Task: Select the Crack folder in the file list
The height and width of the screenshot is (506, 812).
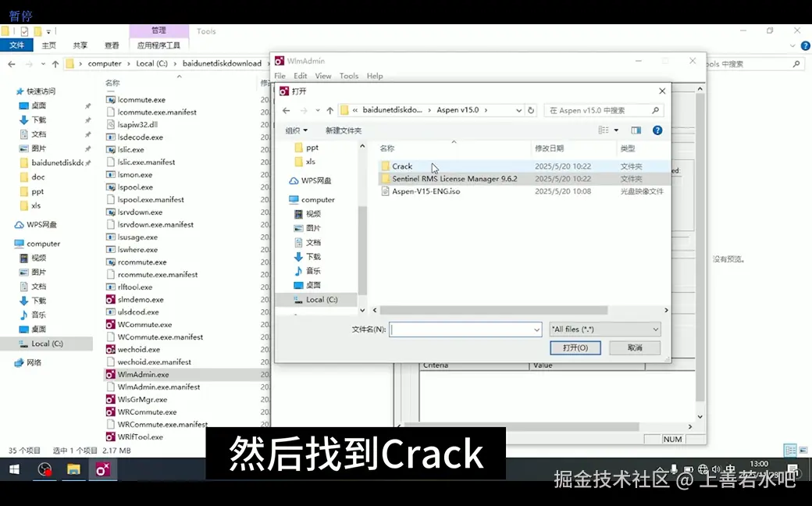Action: point(401,166)
